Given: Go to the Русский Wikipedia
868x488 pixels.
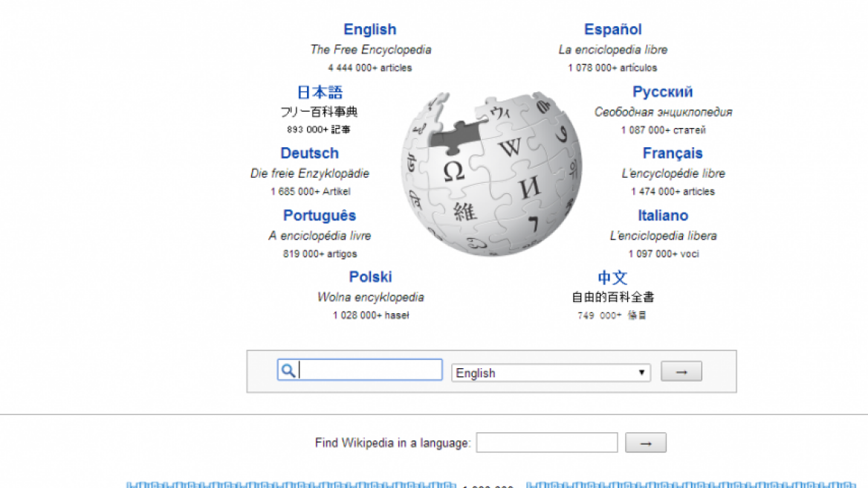Looking at the screenshot, I should click(662, 92).
